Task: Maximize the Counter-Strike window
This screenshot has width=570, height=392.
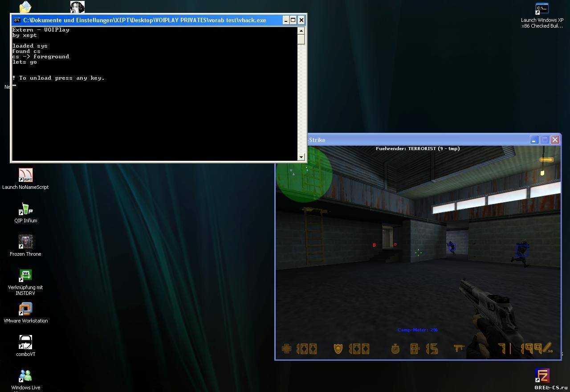Action: (545, 140)
